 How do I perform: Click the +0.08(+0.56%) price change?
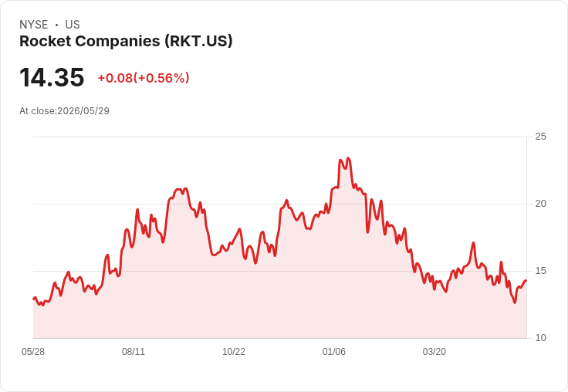144,78
